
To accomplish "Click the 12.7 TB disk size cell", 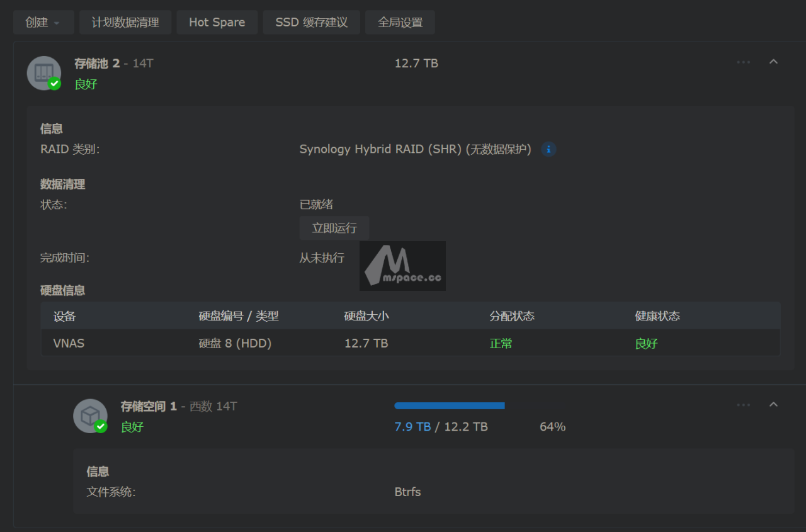I will [x=366, y=343].
